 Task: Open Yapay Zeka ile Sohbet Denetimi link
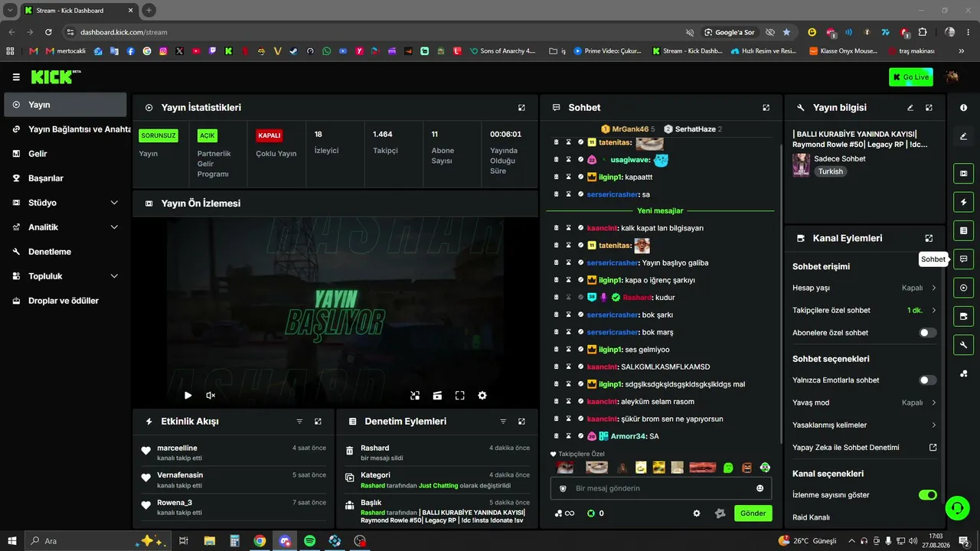point(864,448)
